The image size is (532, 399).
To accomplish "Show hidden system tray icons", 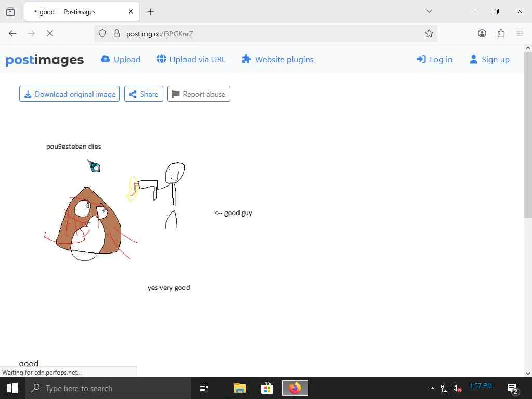I will coord(432,388).
